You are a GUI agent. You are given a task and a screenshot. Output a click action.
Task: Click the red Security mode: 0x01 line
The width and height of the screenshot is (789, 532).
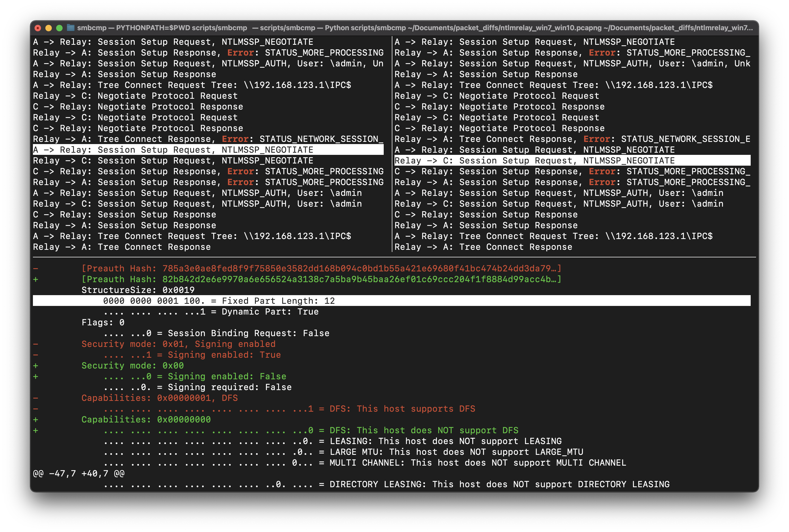(x=178, y=344)
